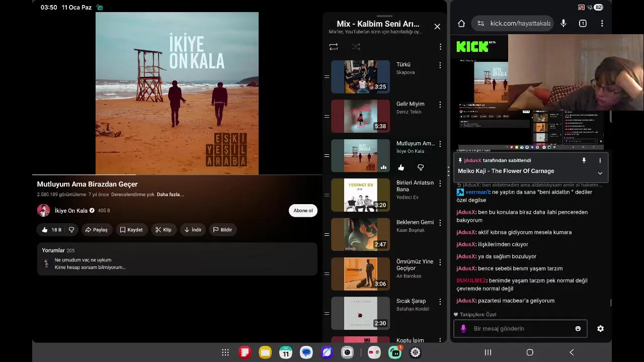This screenshot has width=644, height=362.
Task: Expand pinned Meiko Kaji message chevron
Action: [600, 173]
